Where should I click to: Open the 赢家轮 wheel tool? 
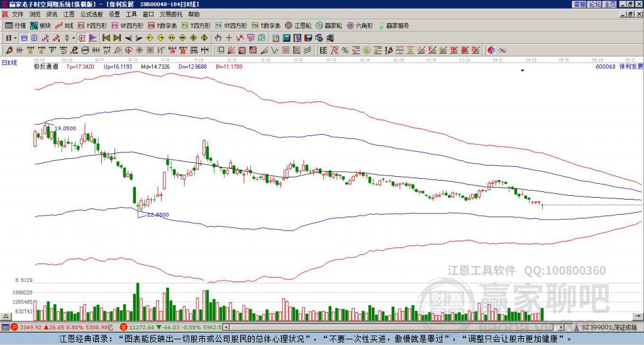tap(329, 25)
